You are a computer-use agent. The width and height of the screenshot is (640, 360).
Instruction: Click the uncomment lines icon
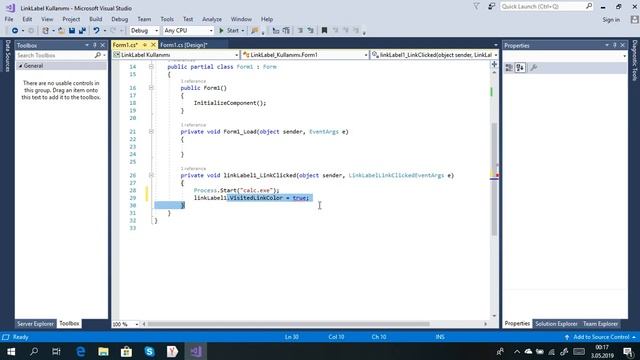[311, 31]
